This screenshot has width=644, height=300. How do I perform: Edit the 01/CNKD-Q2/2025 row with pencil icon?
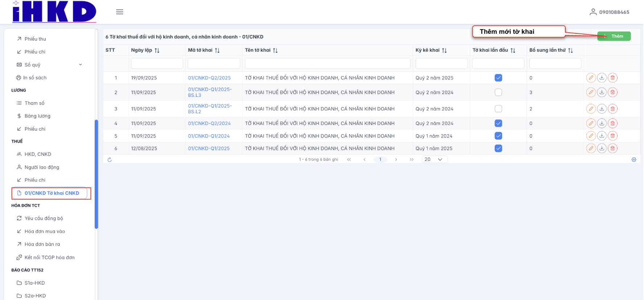(591, 78)
